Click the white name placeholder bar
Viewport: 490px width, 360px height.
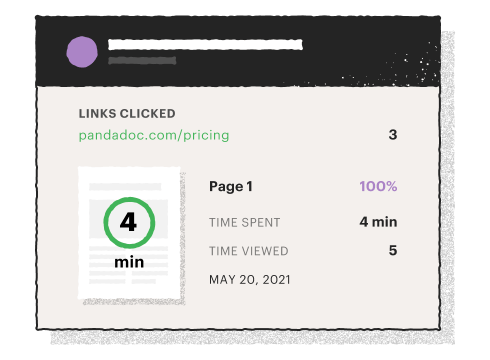point(205,45)
